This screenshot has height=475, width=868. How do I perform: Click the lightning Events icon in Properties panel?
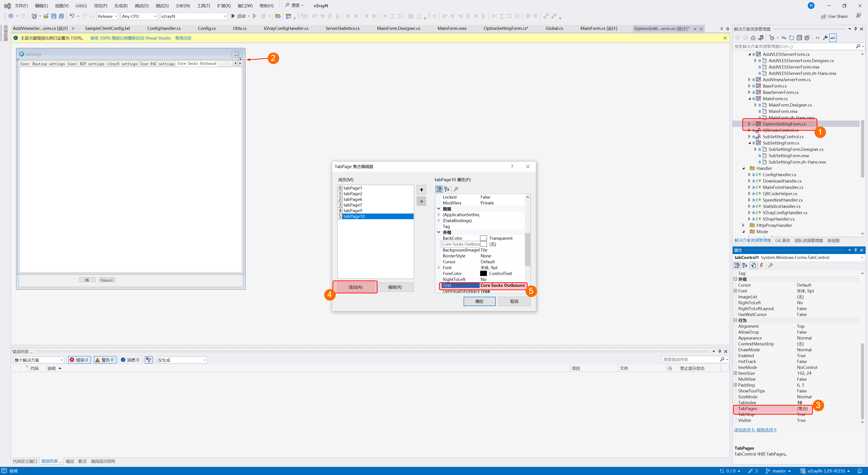click(762, 265)
